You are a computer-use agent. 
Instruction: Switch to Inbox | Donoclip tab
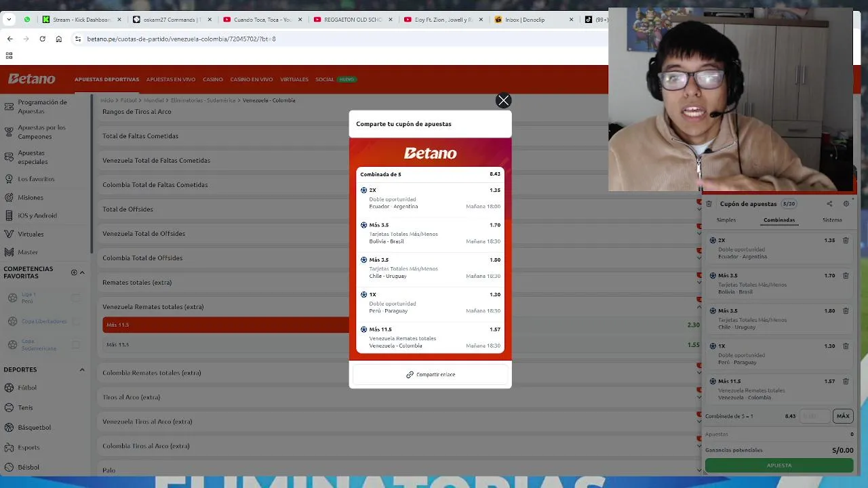click(534, 20)
